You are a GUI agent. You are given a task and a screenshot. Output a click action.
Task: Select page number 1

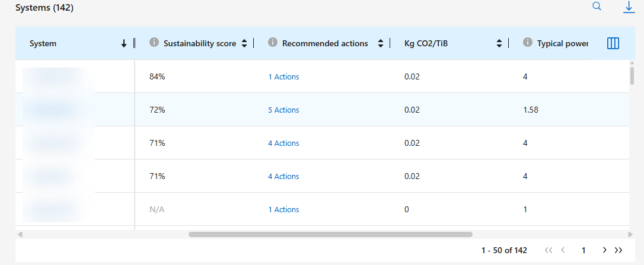click(584, 250)
